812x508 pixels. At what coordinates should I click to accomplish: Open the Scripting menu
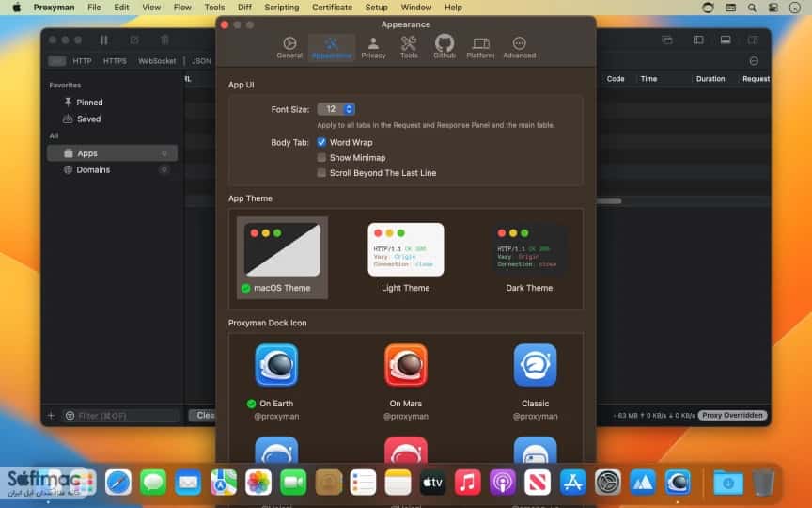(x=282, y=8)
